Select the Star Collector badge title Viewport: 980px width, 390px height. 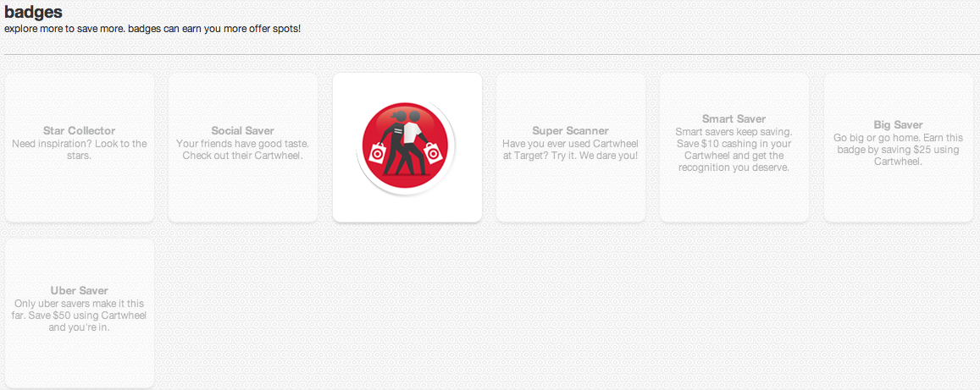(80, 130)
